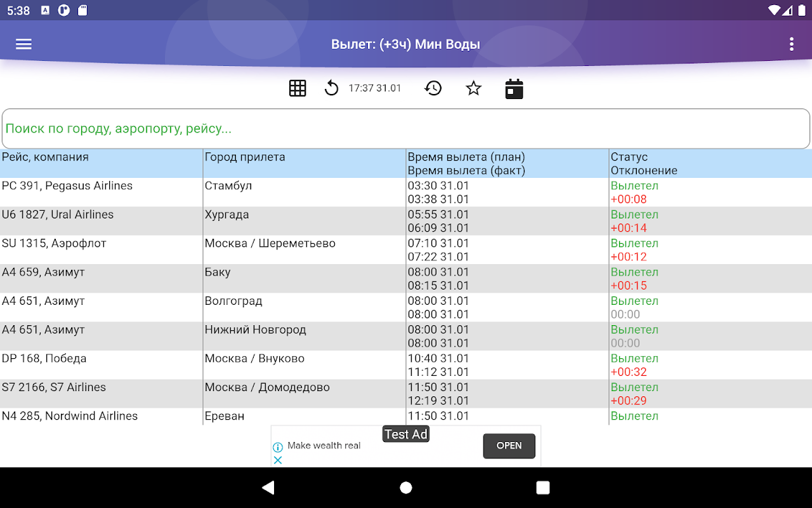Select flight A4 659, Азимут

click(x=43, y=272)
